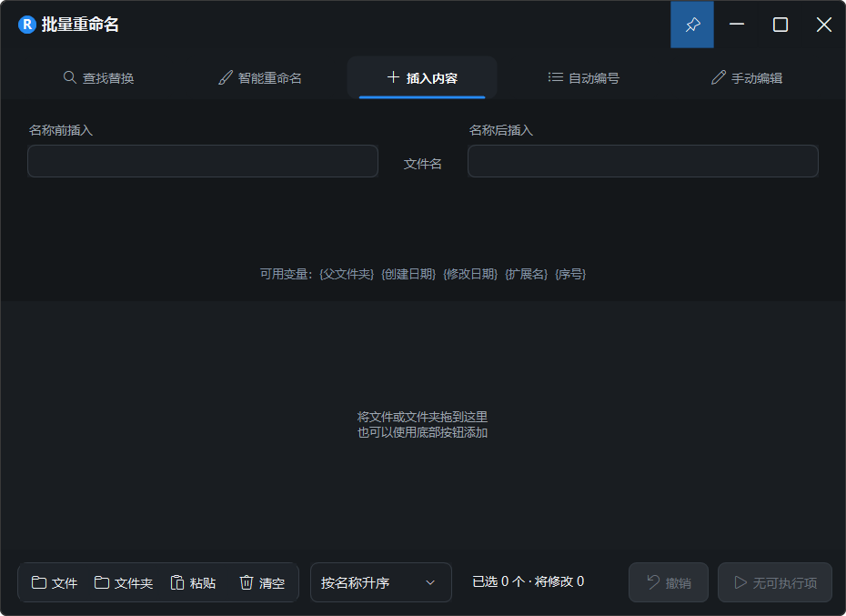Click the 可用变量 label text
The width and height of the screenshot is (846, 616).
(286, 274)
